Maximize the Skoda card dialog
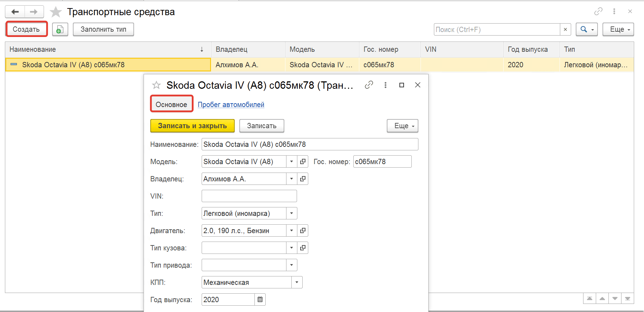 coord(402,85)
